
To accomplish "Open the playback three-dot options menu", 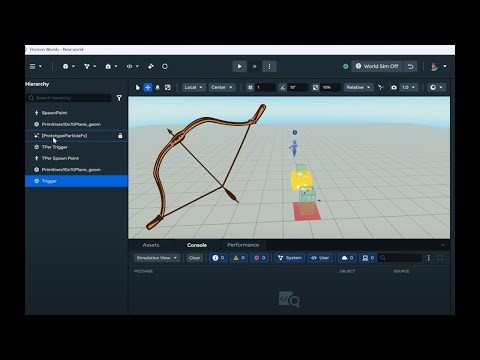I will tap(269, 66).
